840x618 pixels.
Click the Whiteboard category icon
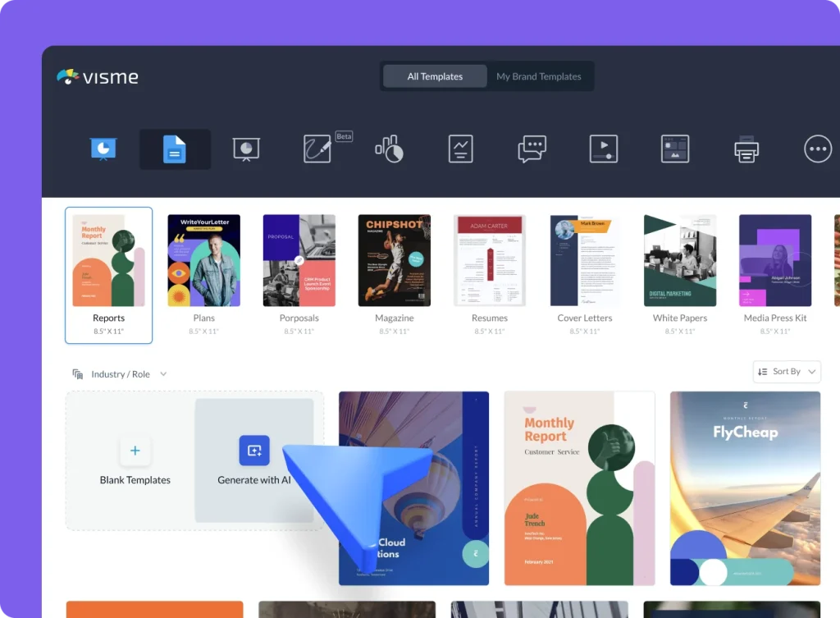coord(246,149)
